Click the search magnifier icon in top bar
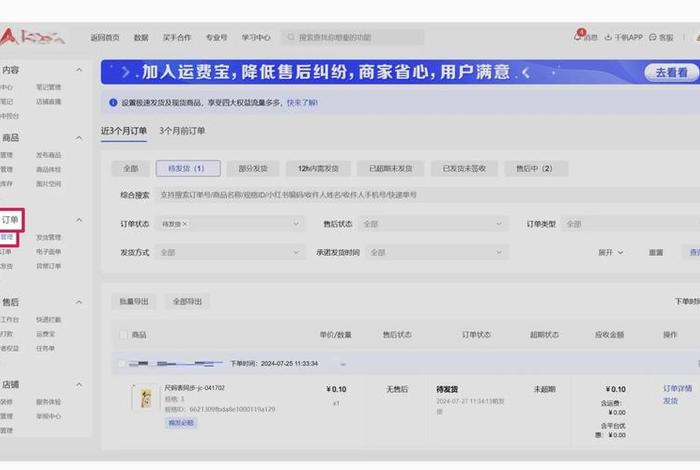This screenshot has width=700, height=470. [x=291, y=37]
